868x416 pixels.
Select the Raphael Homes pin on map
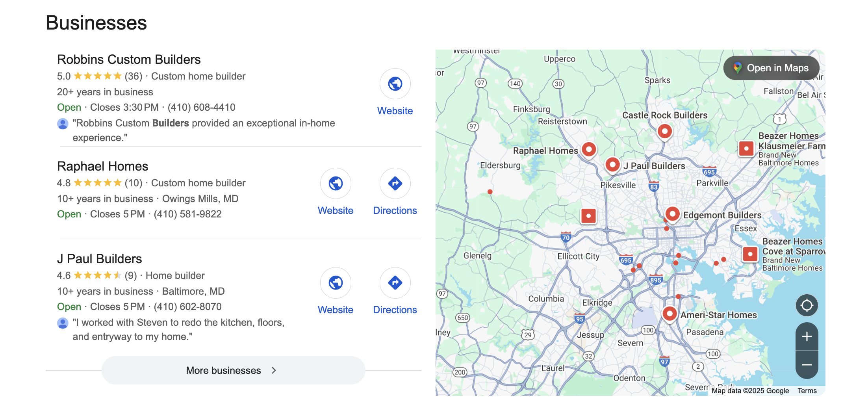(x=589, y=150)
